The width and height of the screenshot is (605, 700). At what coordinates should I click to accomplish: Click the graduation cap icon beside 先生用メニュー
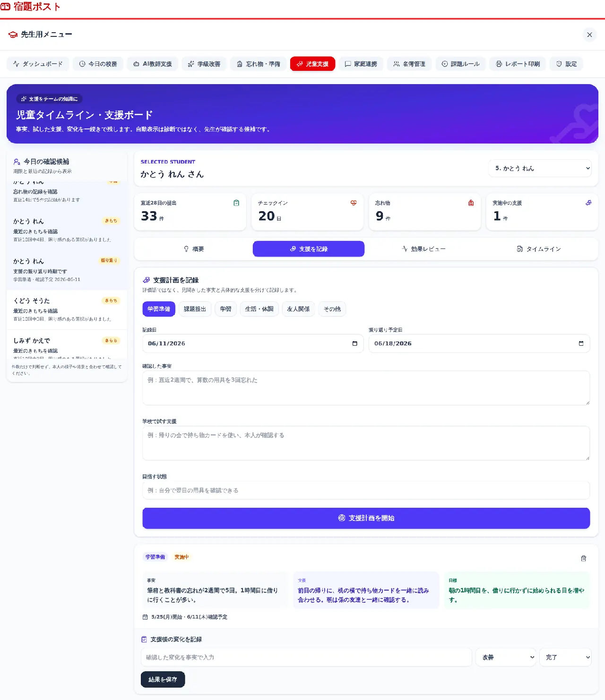pos(13,34)
